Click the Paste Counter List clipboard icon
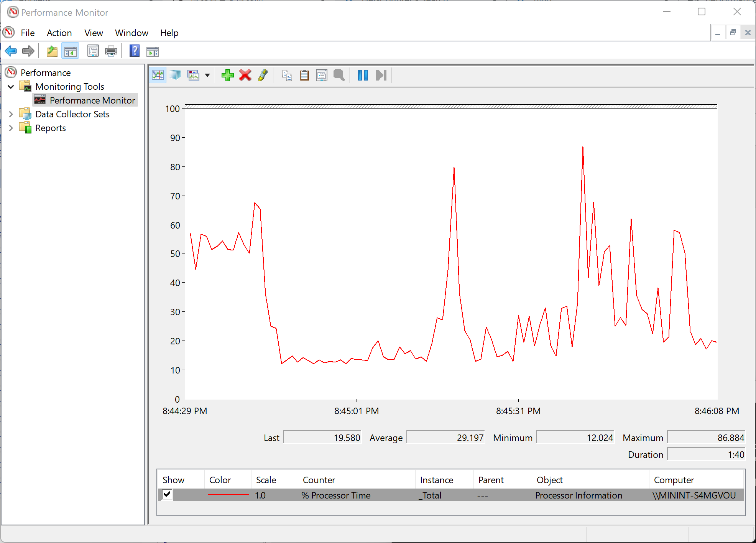 [304, 75]
